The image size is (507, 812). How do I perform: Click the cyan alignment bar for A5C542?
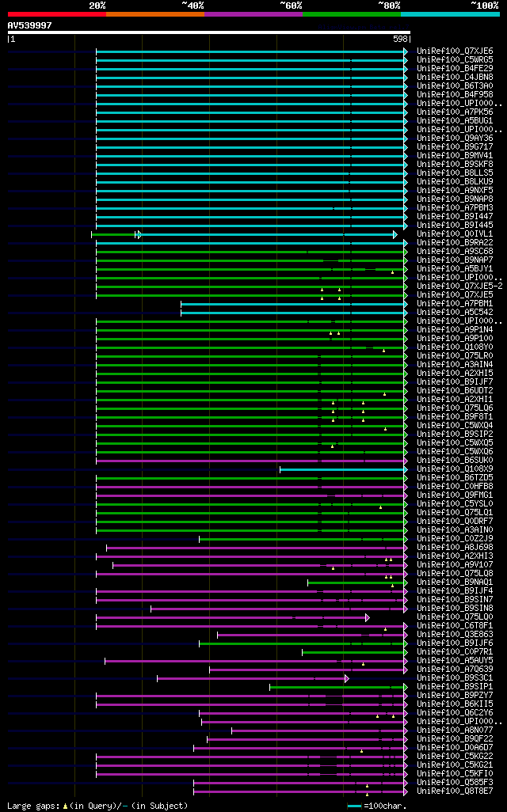click(x=295, y=313)
